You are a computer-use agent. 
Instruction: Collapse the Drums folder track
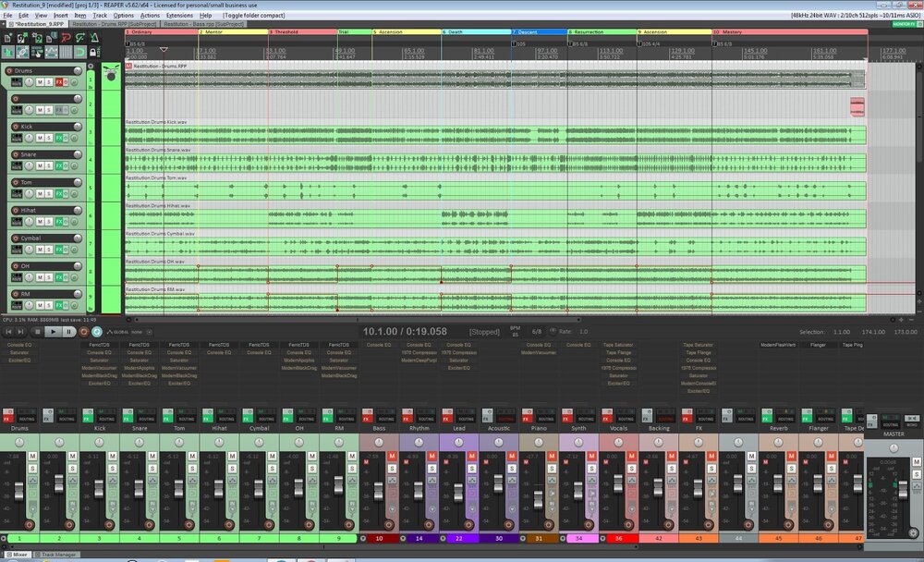pyautogui.click(x=91, y=67)
